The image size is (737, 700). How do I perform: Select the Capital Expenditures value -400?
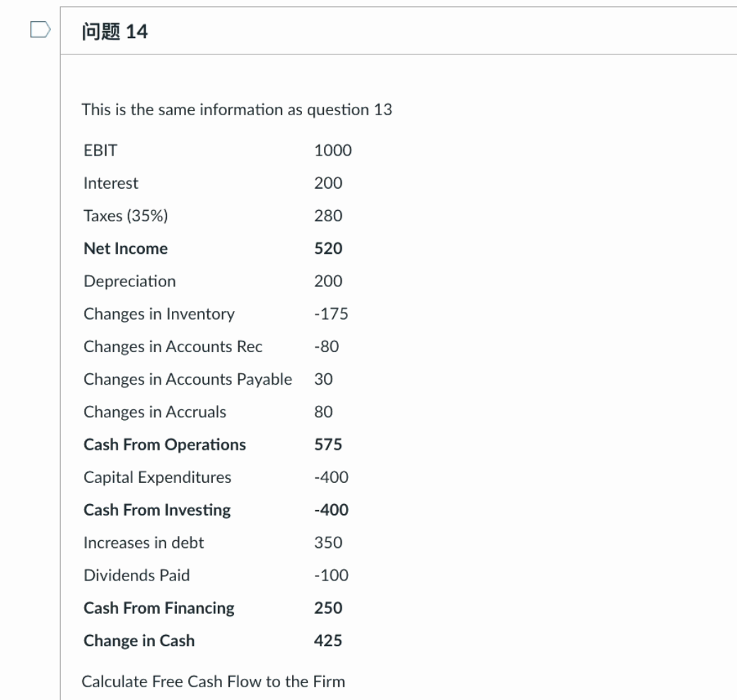pyautogui.click(x=330, y=477)
